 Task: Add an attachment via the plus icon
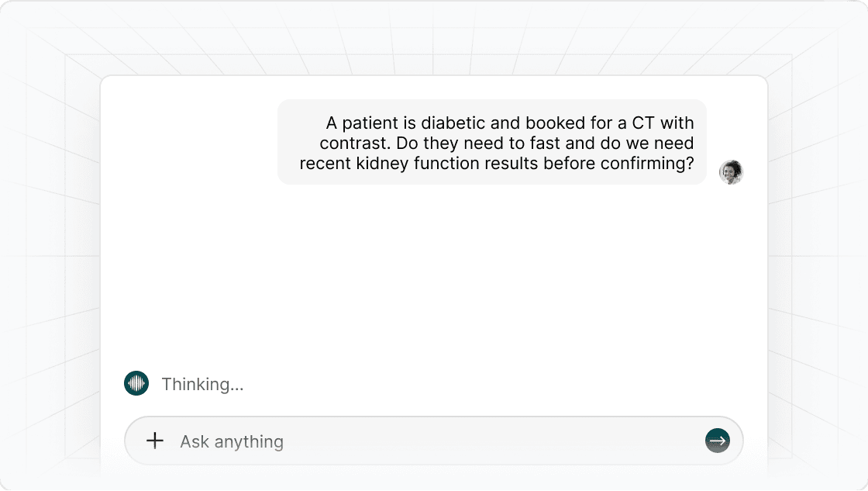(155, 441)
